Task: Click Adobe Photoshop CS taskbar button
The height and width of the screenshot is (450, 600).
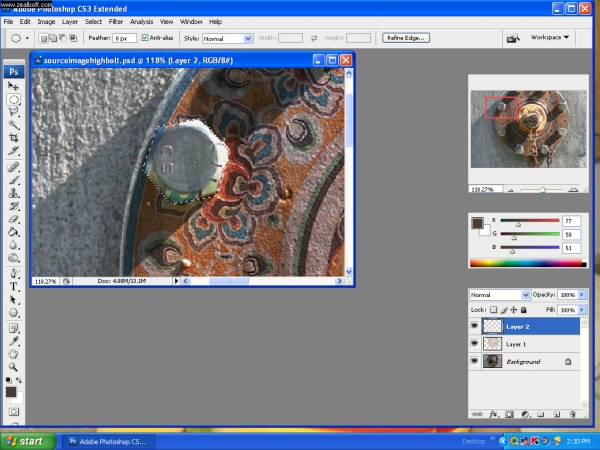Action: (x=109, y=442)
